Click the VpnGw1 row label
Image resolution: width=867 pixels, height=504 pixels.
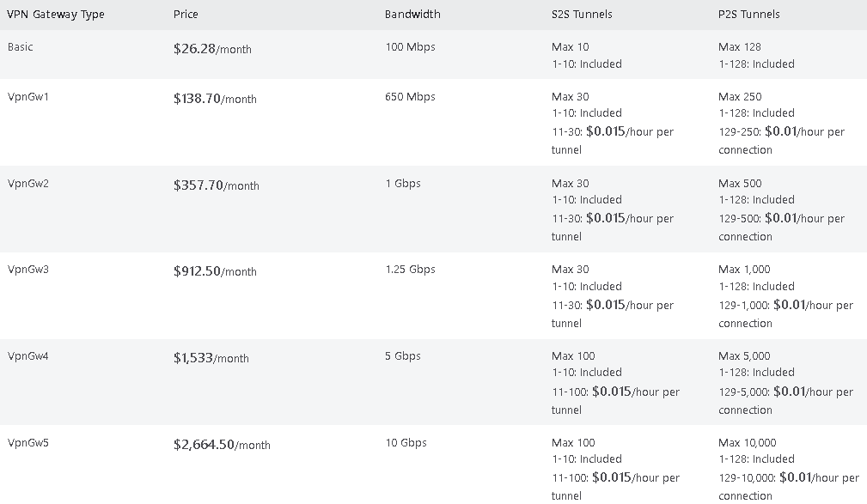click(28, 97)
